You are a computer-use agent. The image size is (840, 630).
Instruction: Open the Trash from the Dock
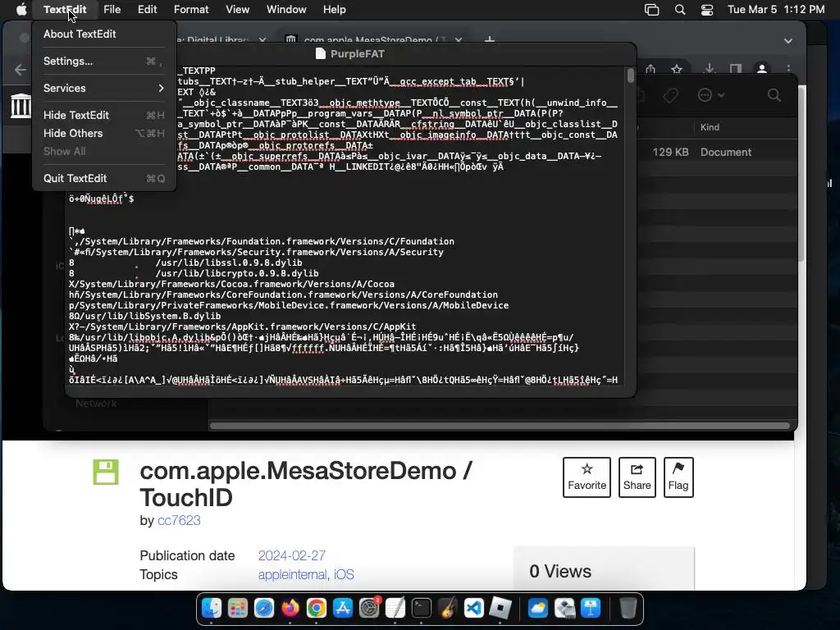point(628,608)
